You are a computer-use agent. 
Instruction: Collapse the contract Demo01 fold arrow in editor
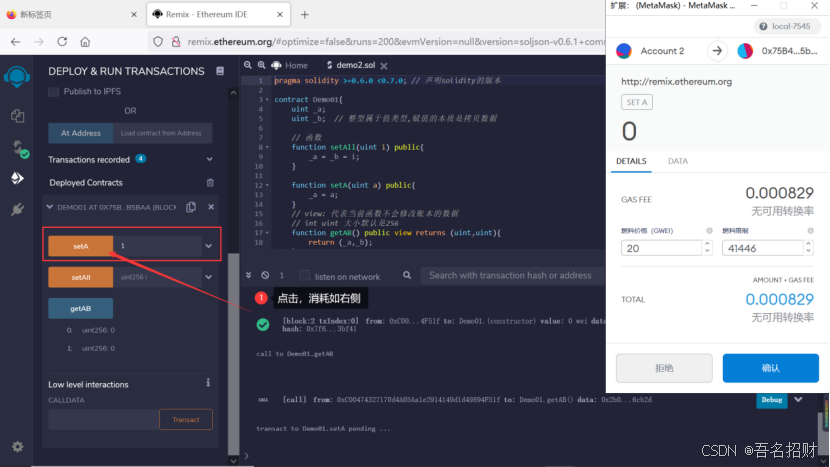[267, 100]
